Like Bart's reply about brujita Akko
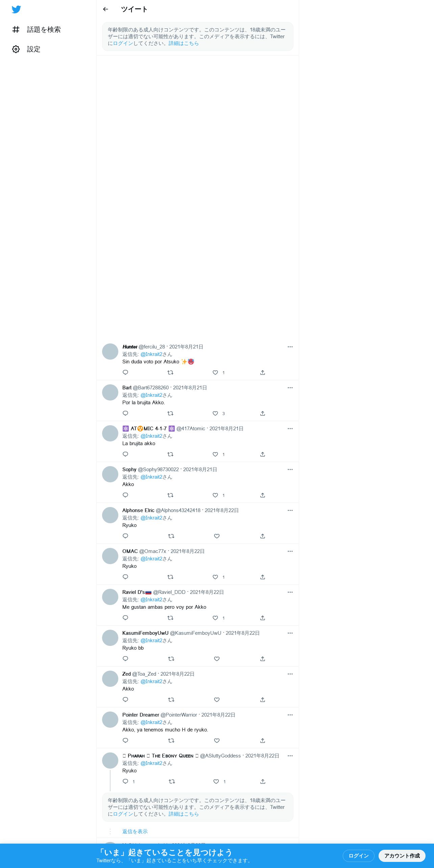The width and height of the screenshot is (434, 868). [x=215, y=413]
